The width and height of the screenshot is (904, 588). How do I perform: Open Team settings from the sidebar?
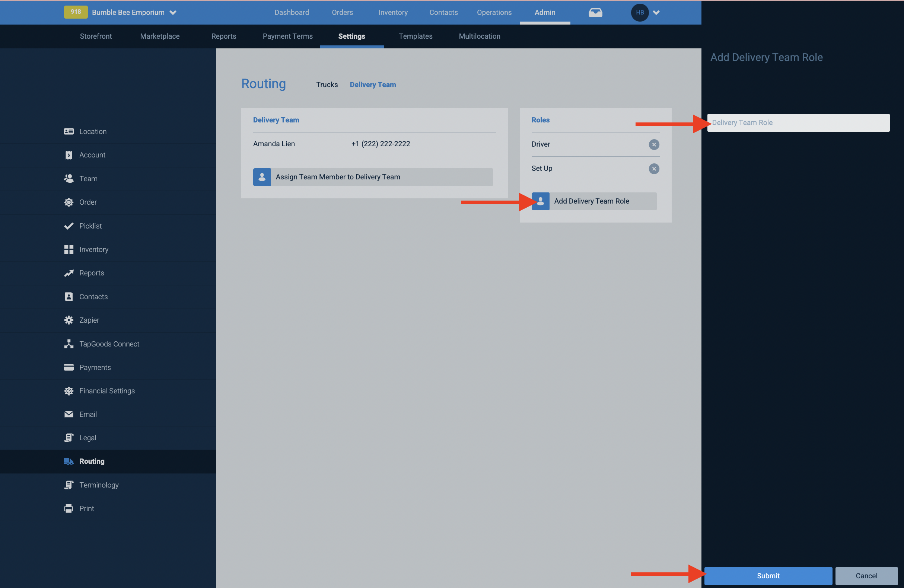(69, 178)
